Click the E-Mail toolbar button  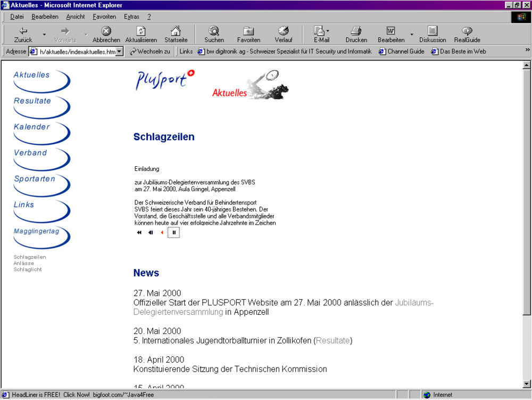(x=321, y=35)
